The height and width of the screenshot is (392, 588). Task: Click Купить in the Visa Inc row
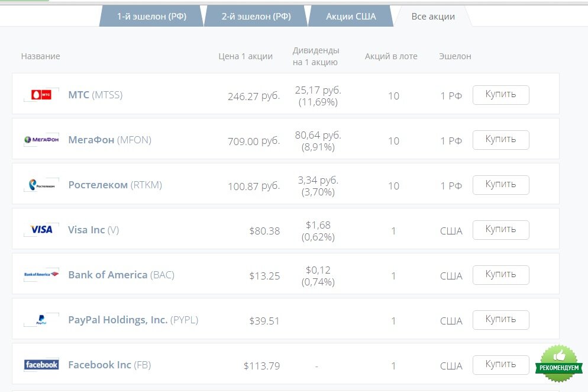point(500,230)
